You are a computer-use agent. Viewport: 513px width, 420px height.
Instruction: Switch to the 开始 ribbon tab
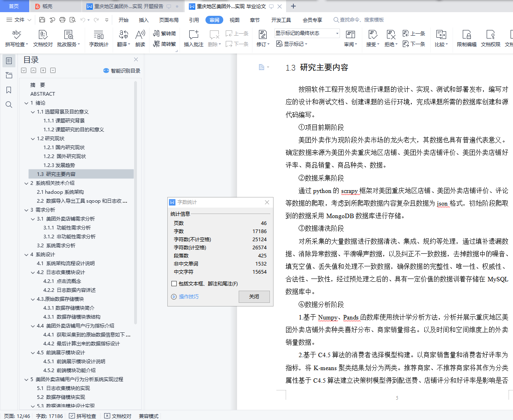click(124, 20)
